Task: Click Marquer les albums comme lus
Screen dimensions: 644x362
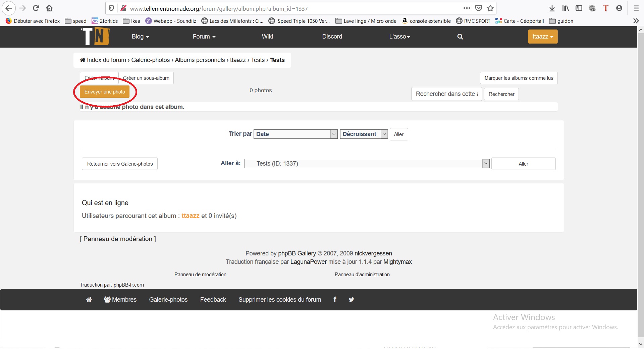Action: click(519, 78)
